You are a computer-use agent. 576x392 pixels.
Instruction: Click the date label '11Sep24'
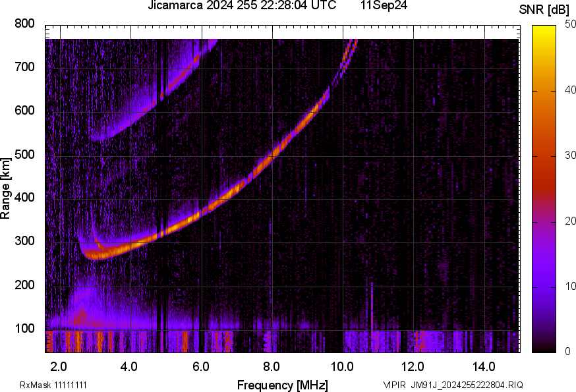click(x=384, y=5)
